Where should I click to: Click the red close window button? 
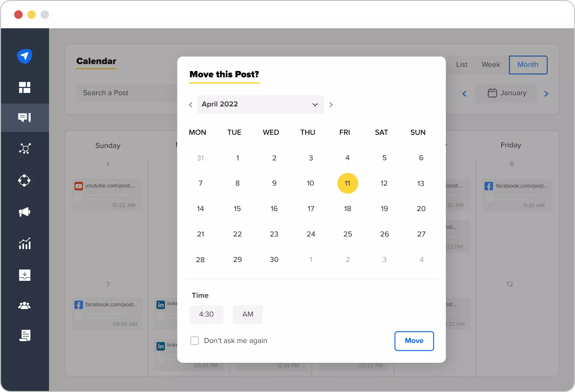coord(19,14)
